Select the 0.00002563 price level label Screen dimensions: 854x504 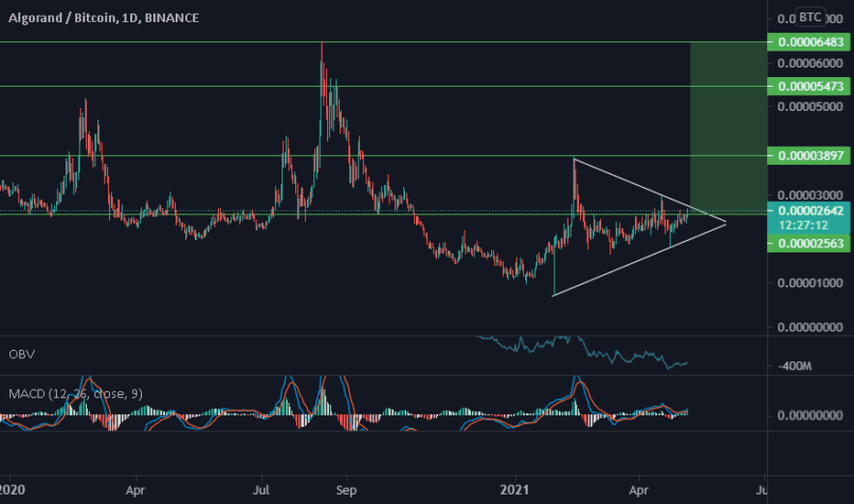pyautogui.click(x=809, y=243)
